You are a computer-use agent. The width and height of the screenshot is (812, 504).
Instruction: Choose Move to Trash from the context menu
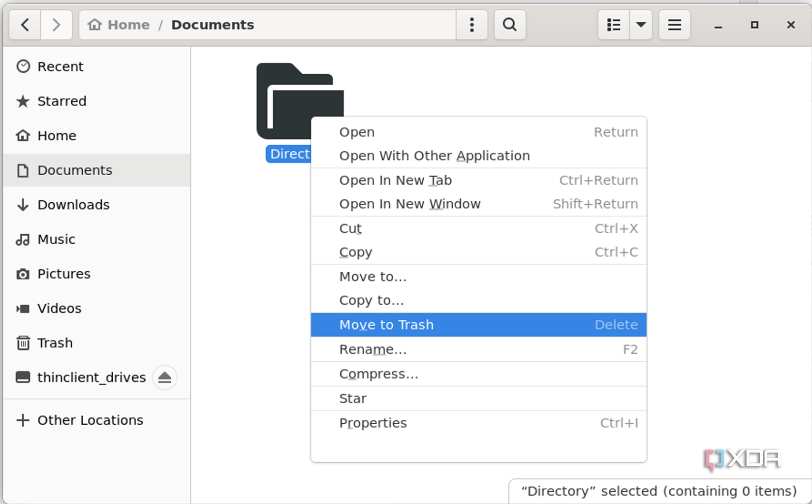386,324
